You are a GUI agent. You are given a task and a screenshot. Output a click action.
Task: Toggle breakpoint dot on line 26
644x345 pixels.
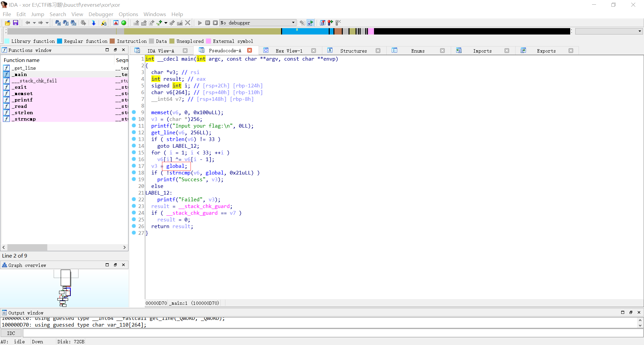click(134, 226)
